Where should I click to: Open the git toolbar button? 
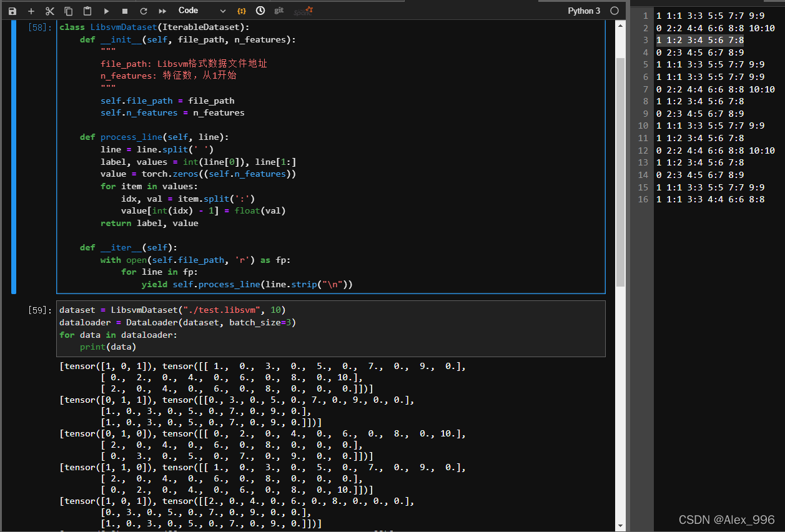(x=279, y=11)
